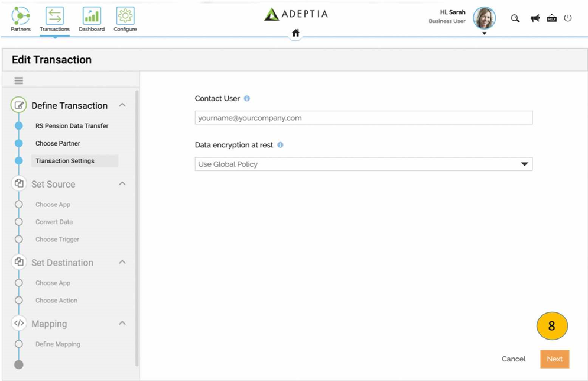This screenshot has height=381, width=588.
Task: Click the search magnifier icon
Action: click(x=515, y=18)
